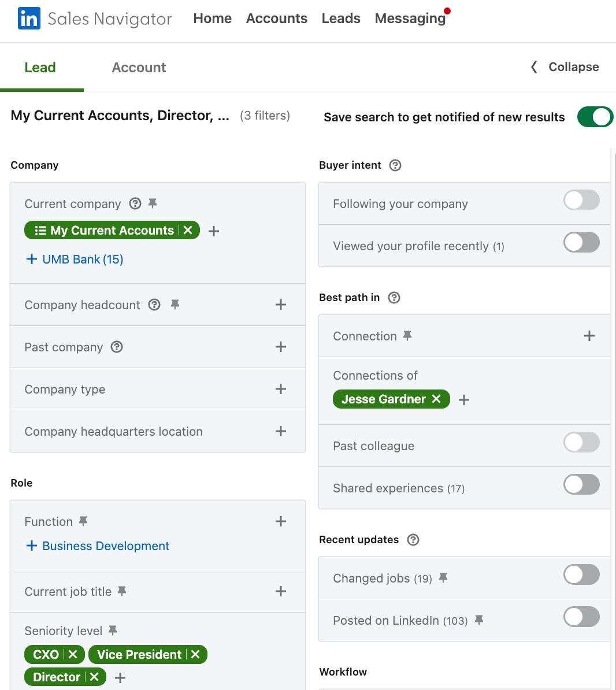Image resolution: width=616 pixels, height=690 pixels.
Task: Open Best path in help icon
Action: tap(394, 298)
